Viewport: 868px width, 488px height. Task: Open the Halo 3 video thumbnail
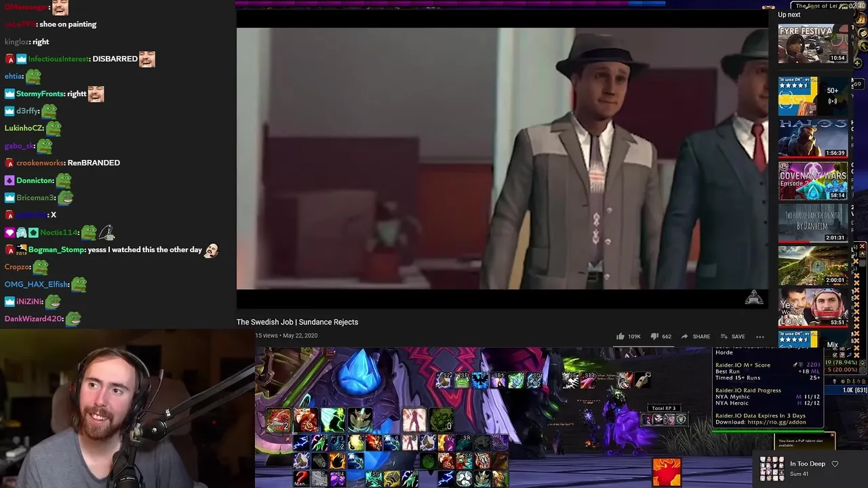[x=812, y=138]
